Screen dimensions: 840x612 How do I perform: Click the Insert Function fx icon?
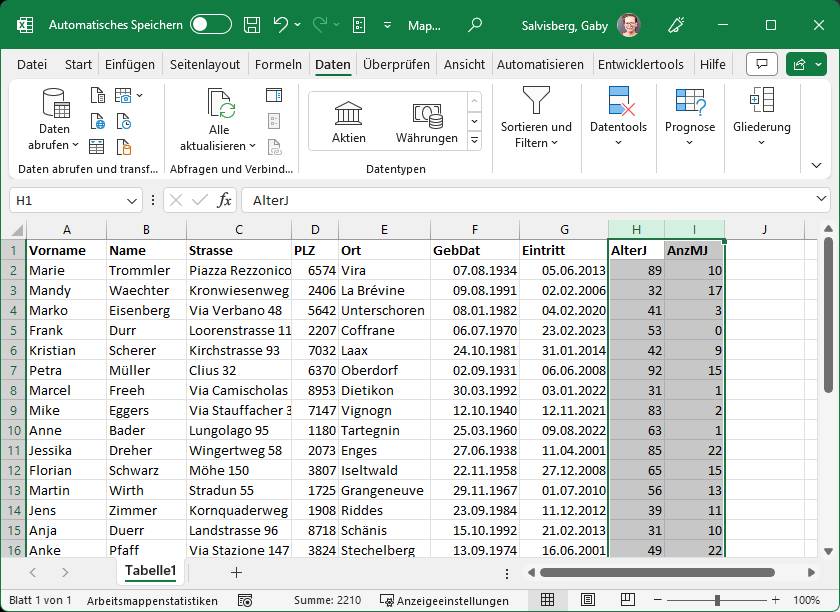point(224,200)
